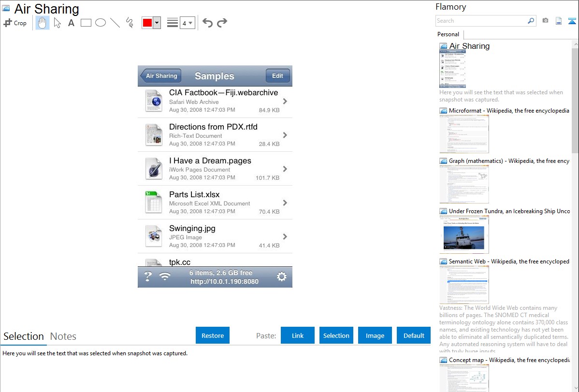The height and width of the screenshot is (392, 579).
Task: Pick the straight line tool
Action: [115, 23]
